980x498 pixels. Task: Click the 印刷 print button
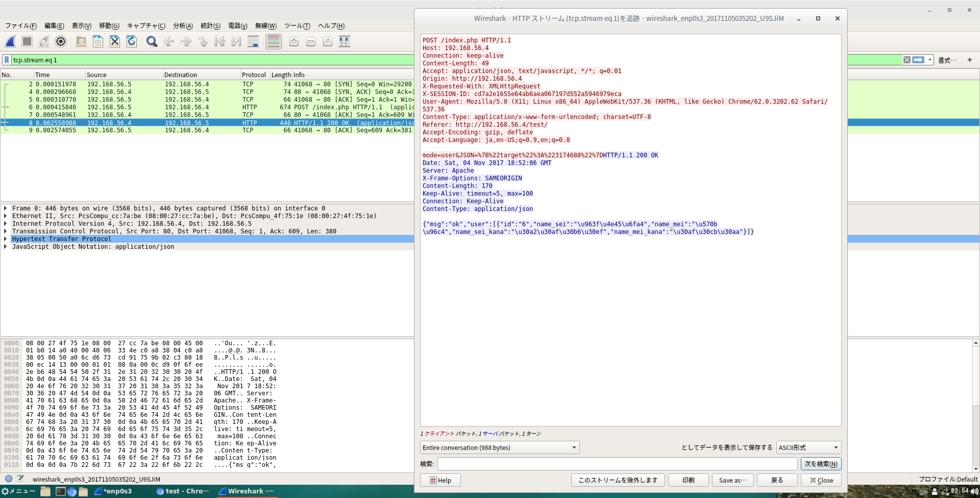pyautogui.click(x=688, y=480)
